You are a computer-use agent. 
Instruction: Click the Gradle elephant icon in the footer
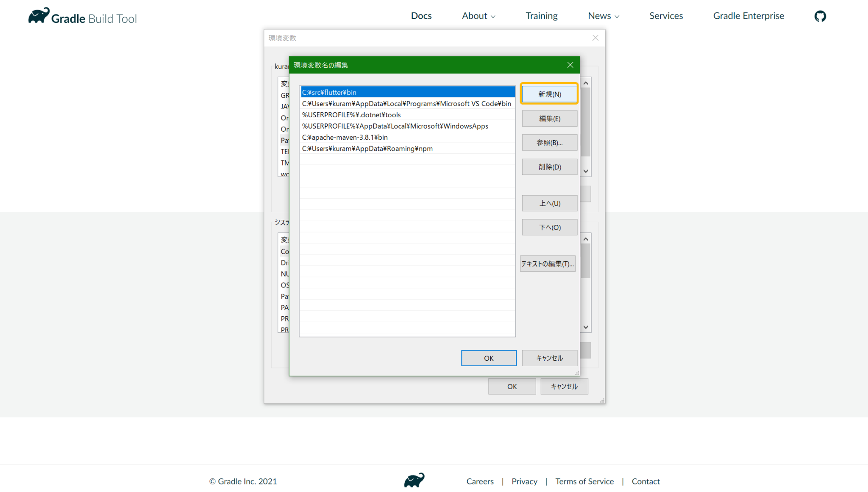(x=415, y=481)
